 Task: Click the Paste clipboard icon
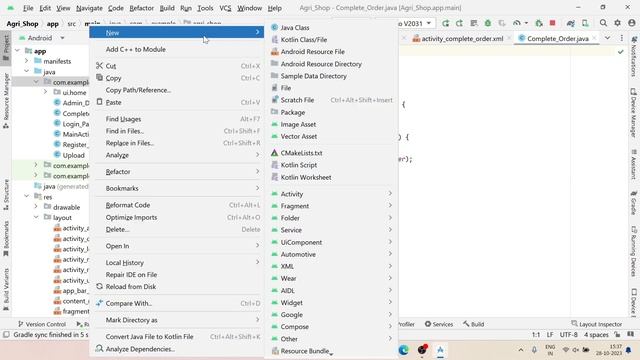[x=99, y=102]
